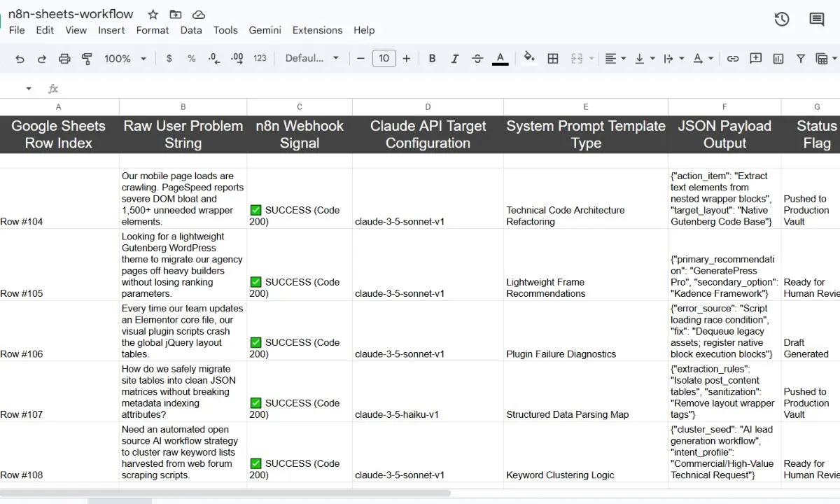Apply currency format with dollar icon

point(169,59)
